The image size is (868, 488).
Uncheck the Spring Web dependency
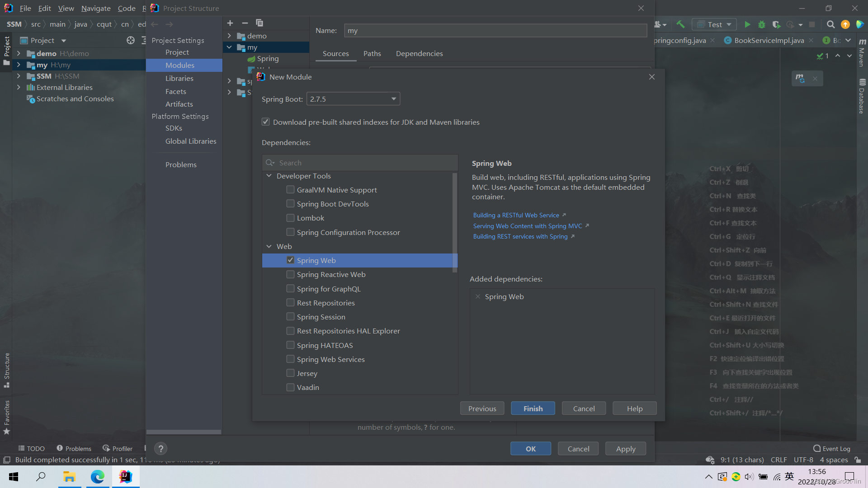[290, 260]
